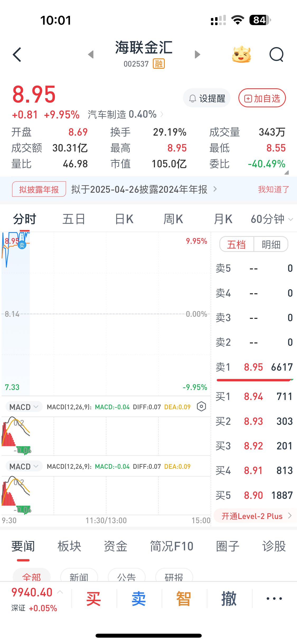
Task: Add stock via 加自选 button
Action: pyautogui.click(x=262, y=98)
